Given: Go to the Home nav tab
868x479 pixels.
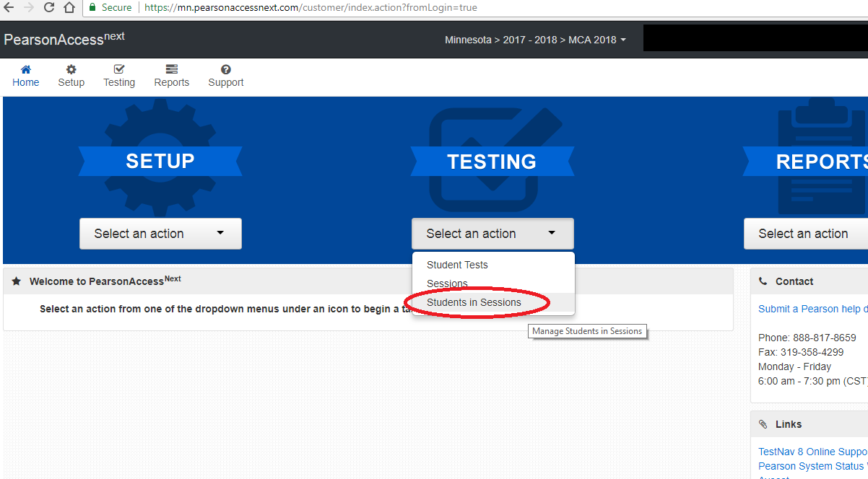Looking at the screenshot, I should (x=26, y=76).
